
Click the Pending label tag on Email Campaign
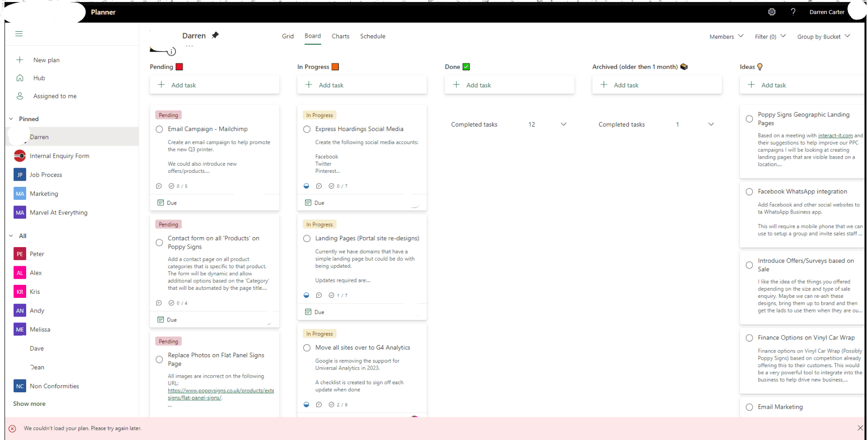(168, 115)
